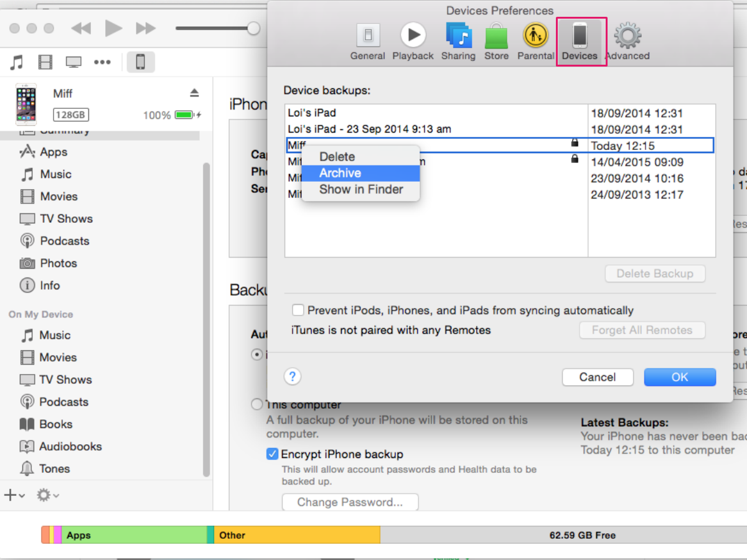Switch to the Music library icon
The height and width of the screenshot is (560, 747).
coord(17,62)
